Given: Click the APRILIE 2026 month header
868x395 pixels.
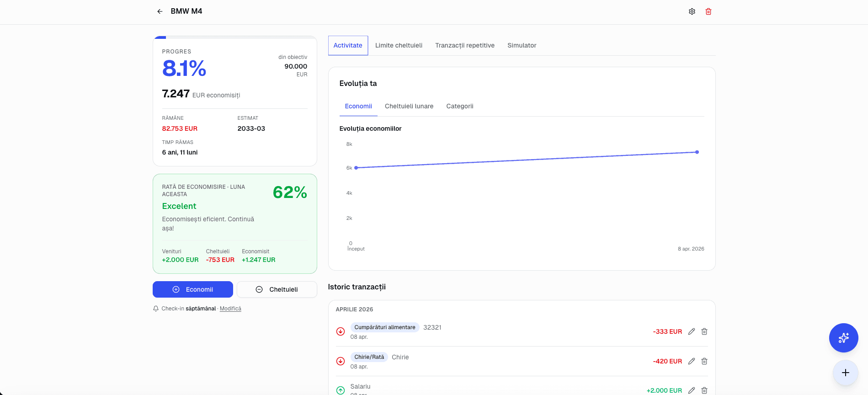Looking at the screenshot, I should (x=355, y=310).
